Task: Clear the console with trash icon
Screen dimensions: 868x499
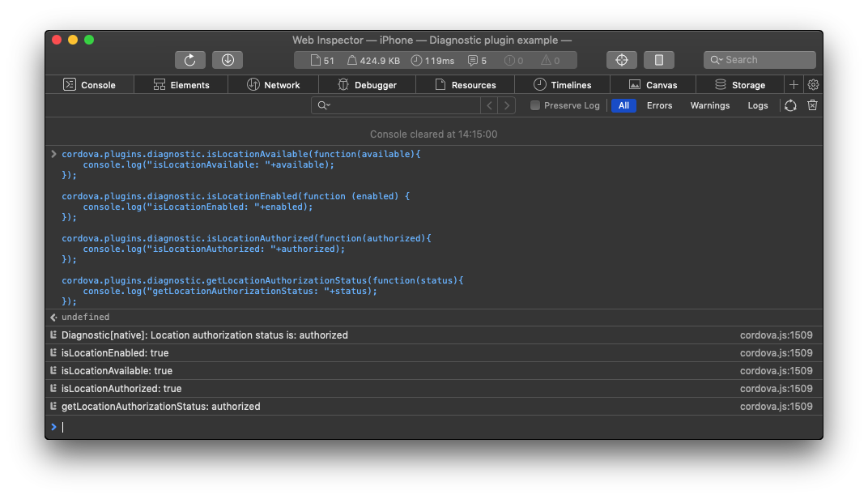Action: coord(812,105)
